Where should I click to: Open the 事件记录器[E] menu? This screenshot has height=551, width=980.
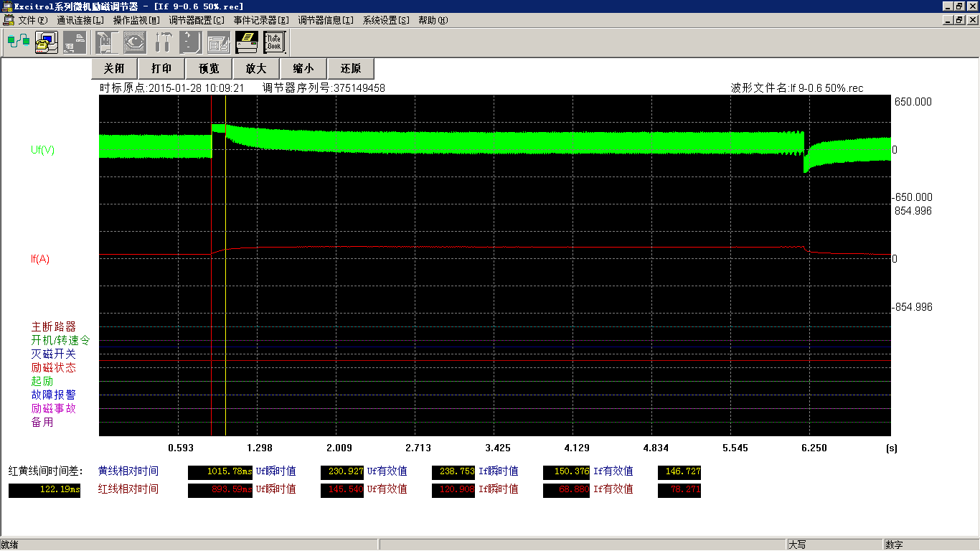pyautogui.click(x=261, y=20)
